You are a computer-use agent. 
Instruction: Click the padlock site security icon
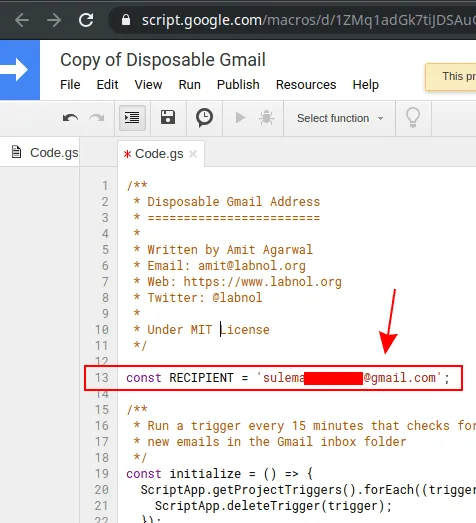point(126,20)
